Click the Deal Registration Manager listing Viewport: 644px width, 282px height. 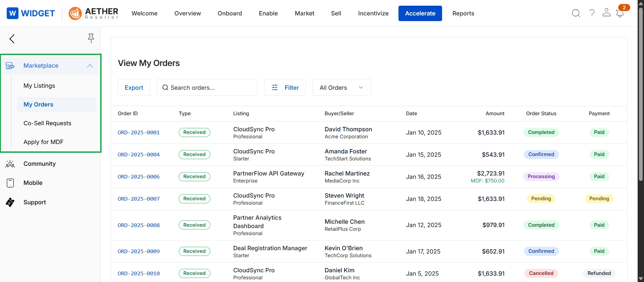270,248
